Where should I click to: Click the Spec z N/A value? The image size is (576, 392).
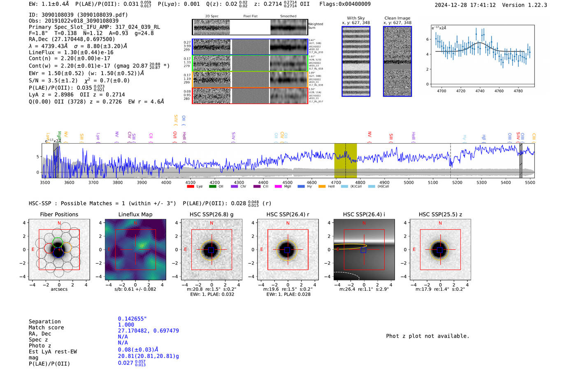(123, 337)
